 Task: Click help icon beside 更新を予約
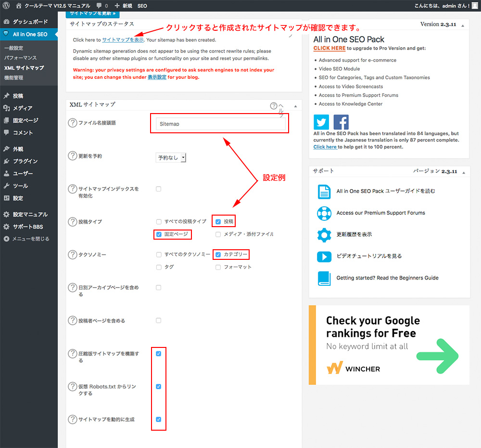(x=73, y=155)
